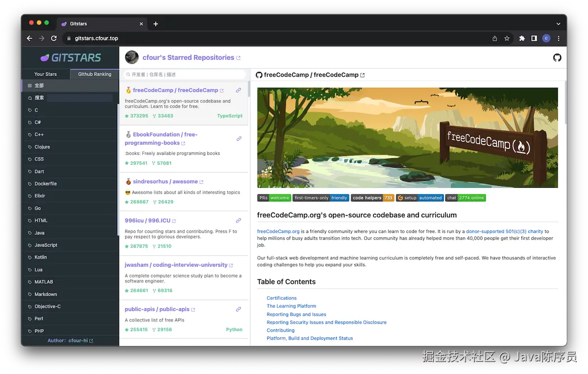Screen dimensions: 588x374
Task: Close the Gitstars browser tab
Action: (142, 24)
